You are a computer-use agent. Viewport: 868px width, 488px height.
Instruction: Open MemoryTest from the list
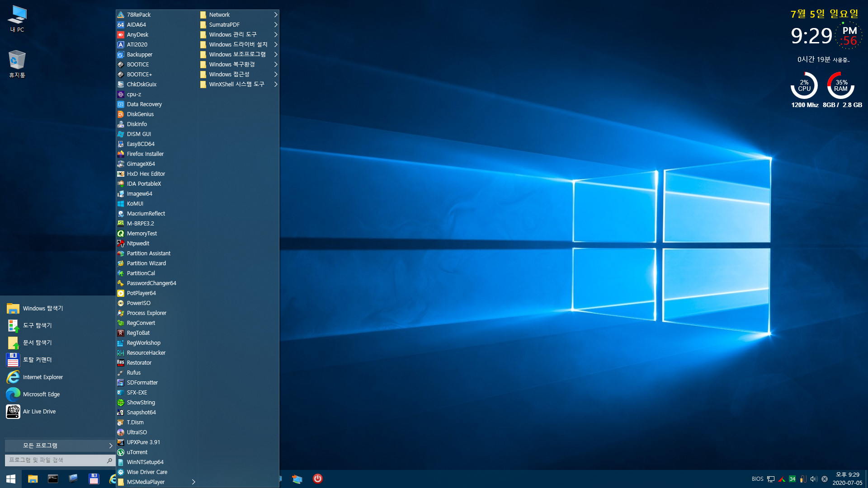(156, 234)
